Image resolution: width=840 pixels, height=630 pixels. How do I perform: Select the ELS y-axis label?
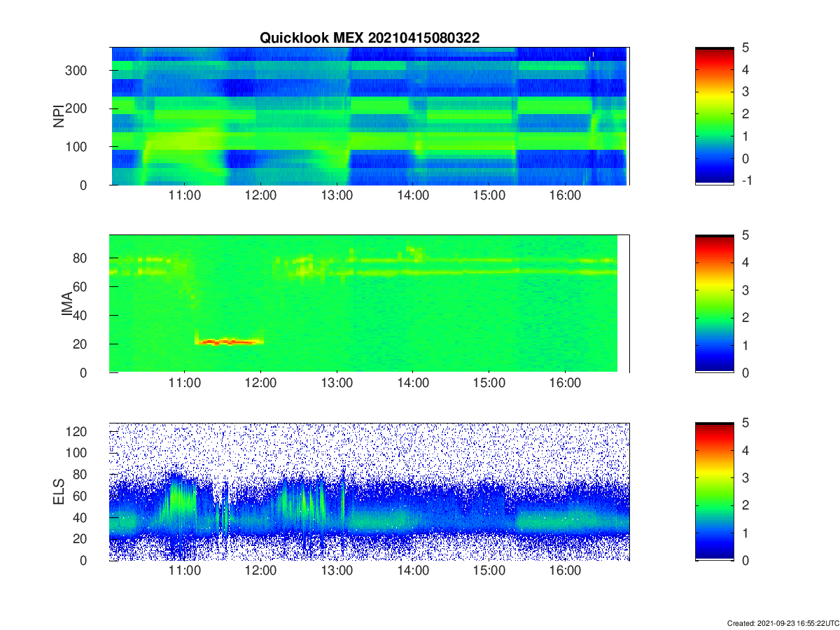pos(59,491)
